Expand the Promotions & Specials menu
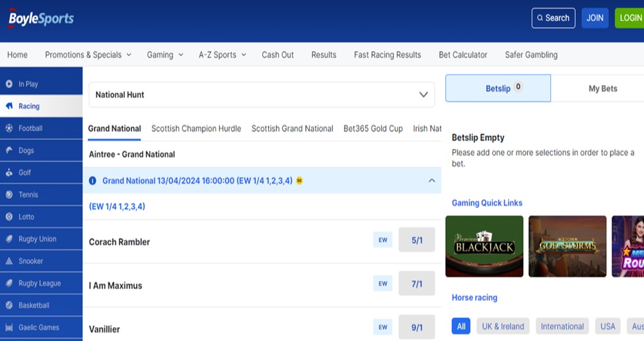Screen dimensions: 644x341 88,55
